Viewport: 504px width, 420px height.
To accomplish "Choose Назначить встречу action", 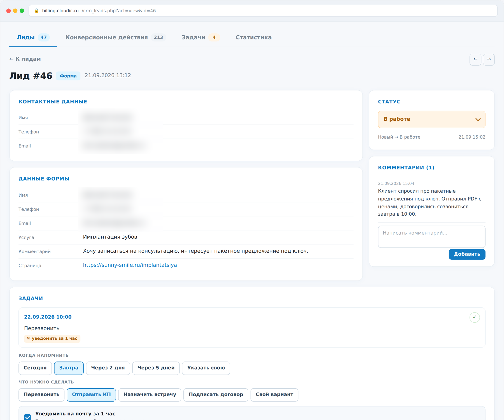I will (x=150, y=395).
